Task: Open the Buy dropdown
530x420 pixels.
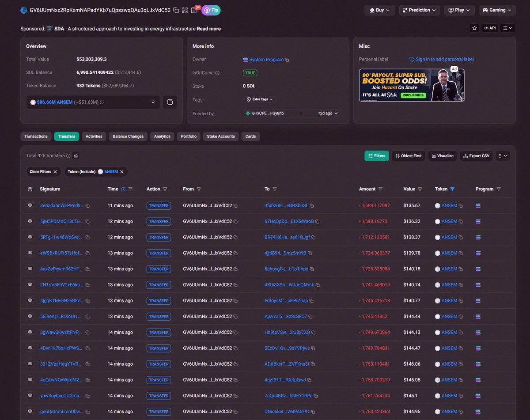Action: [380, 10]
